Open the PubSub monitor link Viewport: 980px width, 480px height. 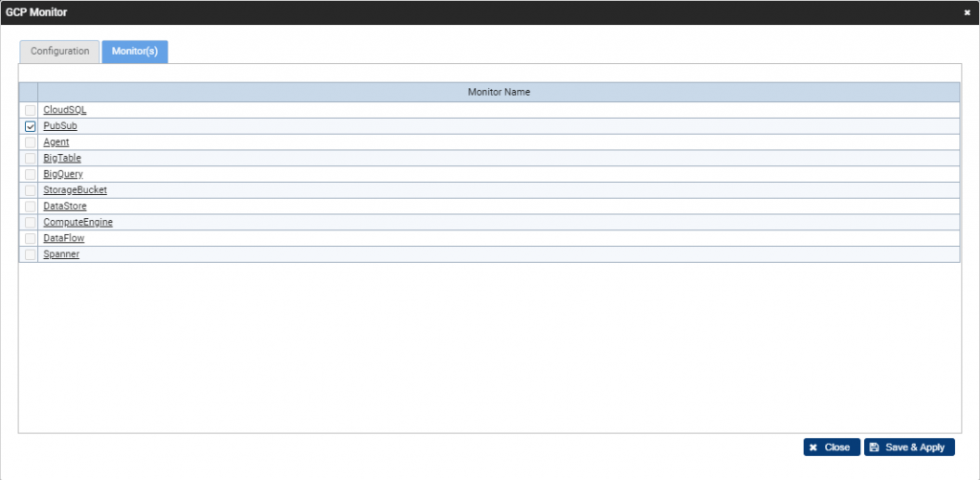60,126
